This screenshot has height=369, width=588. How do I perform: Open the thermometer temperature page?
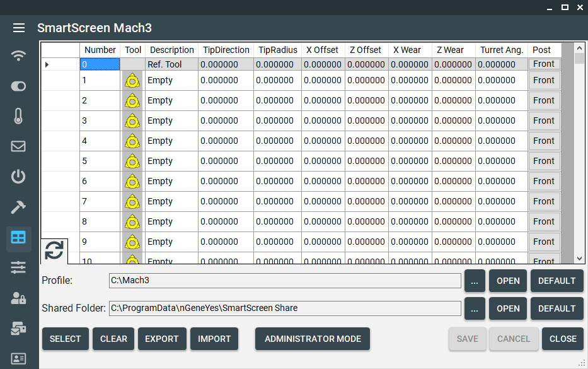19,116
